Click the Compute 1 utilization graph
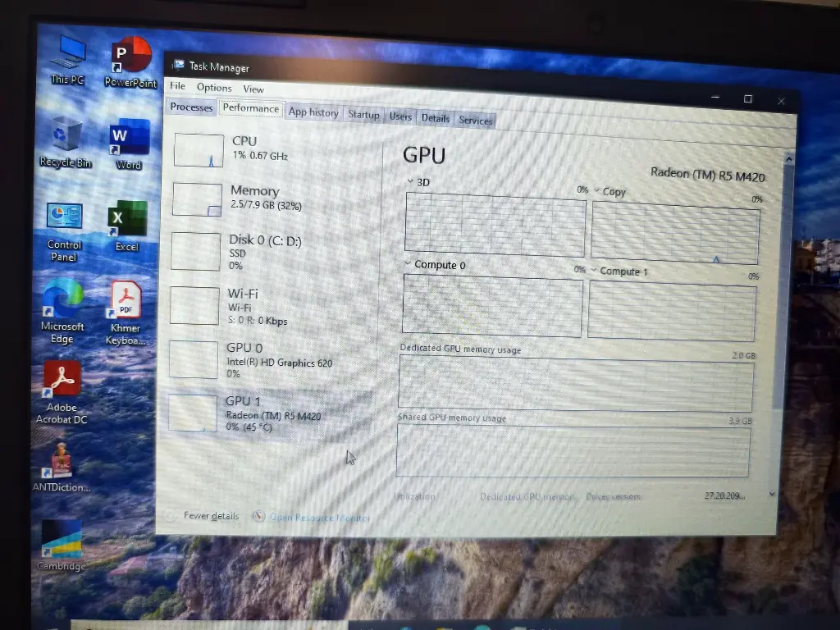 672,311
